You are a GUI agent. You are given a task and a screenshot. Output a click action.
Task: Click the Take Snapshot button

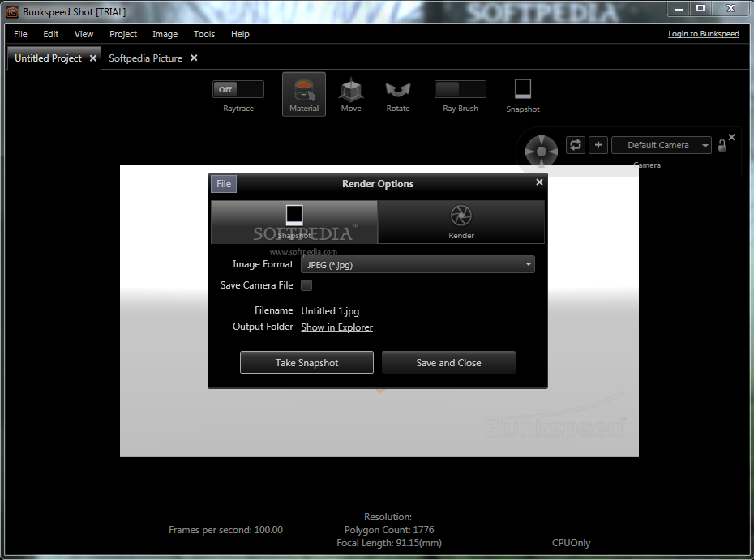click(306, 362)
